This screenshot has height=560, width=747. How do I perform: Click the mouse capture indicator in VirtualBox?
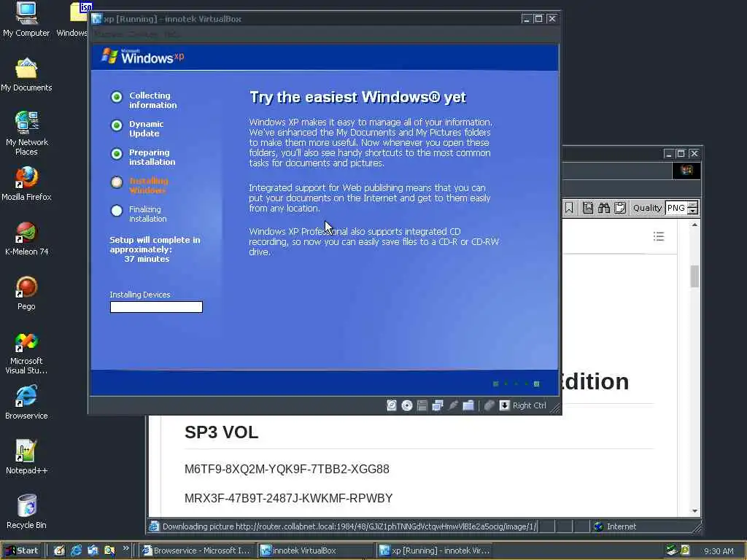click(489, 405)
